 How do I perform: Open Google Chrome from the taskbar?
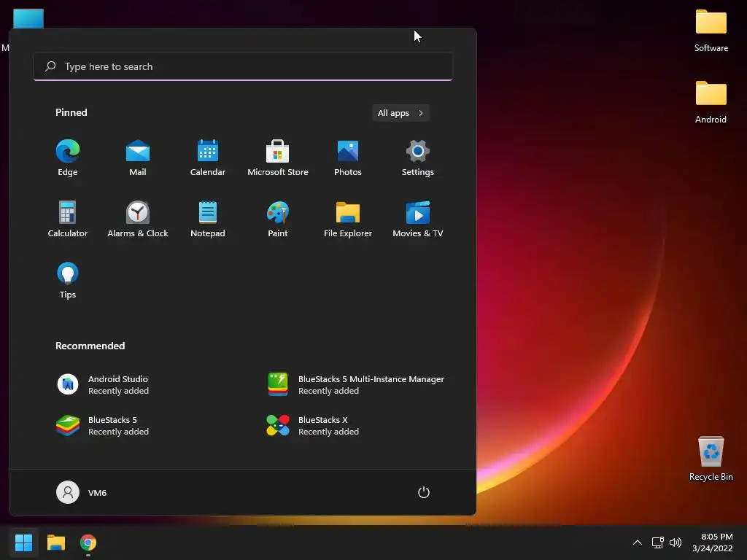tap(88, 542)
